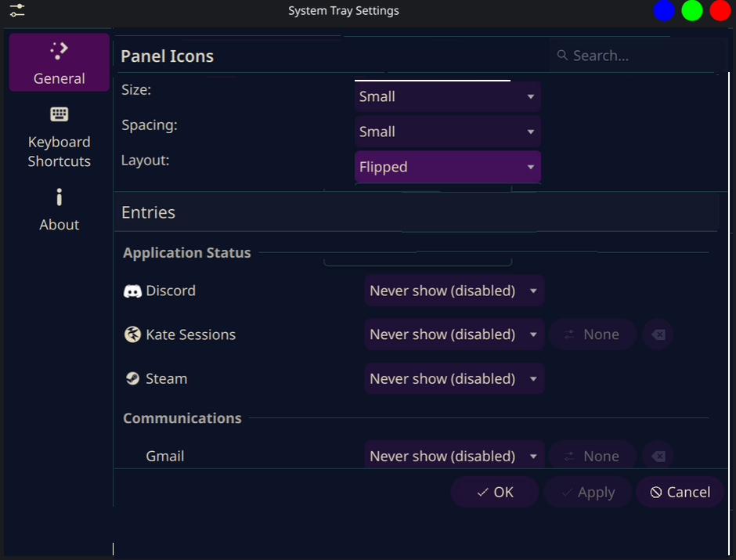Open Steam visibility dropdown
The height and width of the screenshot is (560, 736).
454,379
